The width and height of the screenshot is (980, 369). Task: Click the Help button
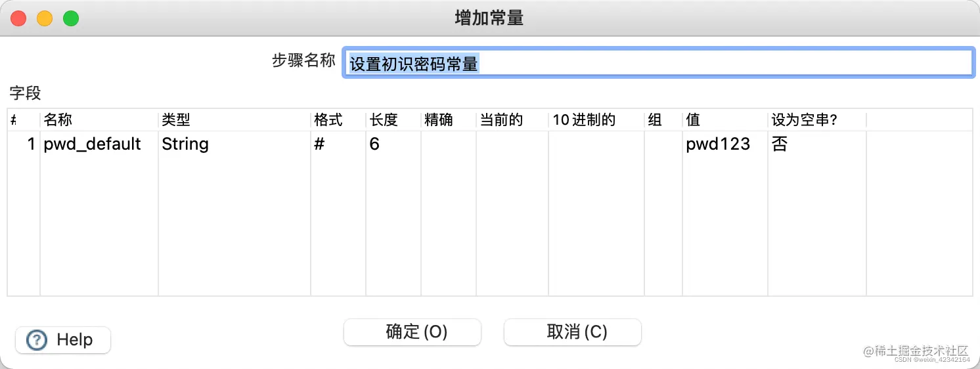(x=63, y=339)
